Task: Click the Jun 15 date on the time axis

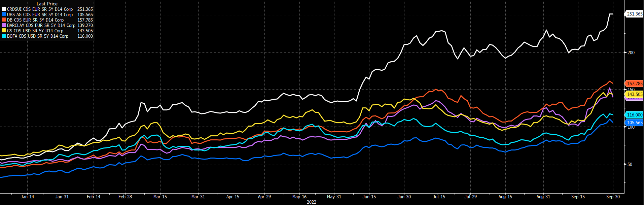Action: (x=369, y=197)
